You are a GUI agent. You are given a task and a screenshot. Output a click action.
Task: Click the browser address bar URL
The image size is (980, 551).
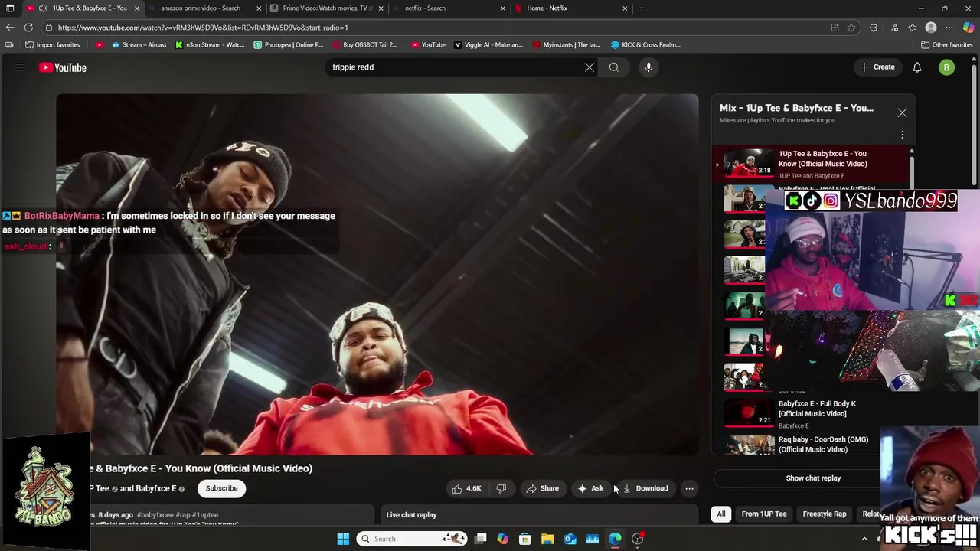point(203,28)
